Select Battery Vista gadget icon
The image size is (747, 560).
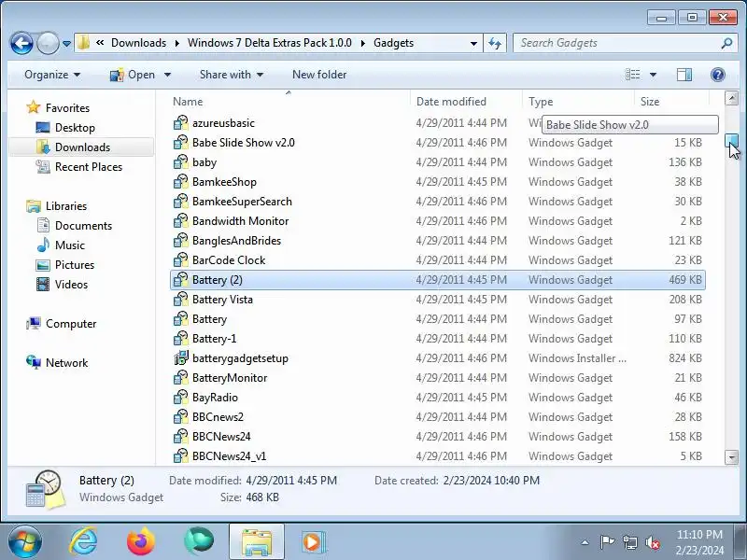(180, 299)
